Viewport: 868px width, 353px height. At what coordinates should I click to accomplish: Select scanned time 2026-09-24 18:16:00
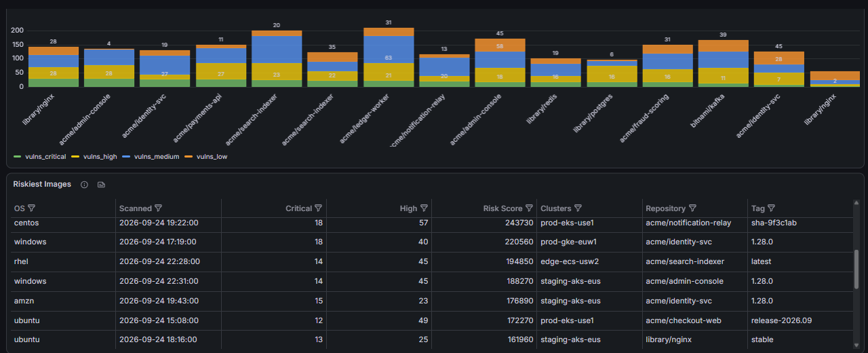pos(159,339)
